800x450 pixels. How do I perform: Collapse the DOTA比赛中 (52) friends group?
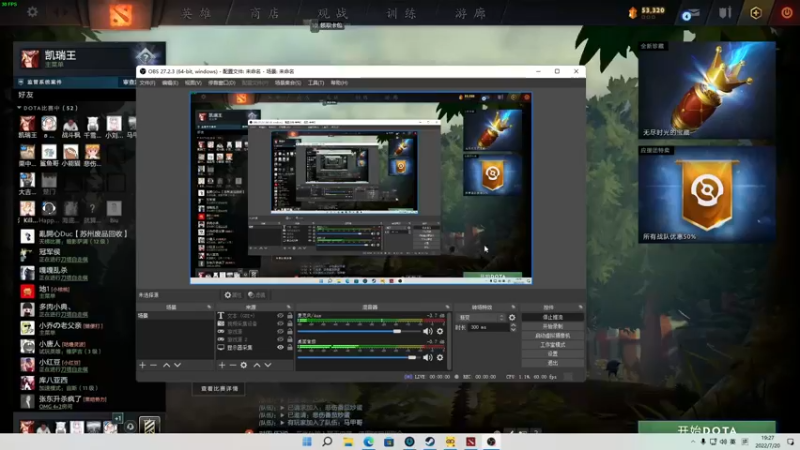coord(19,108)
